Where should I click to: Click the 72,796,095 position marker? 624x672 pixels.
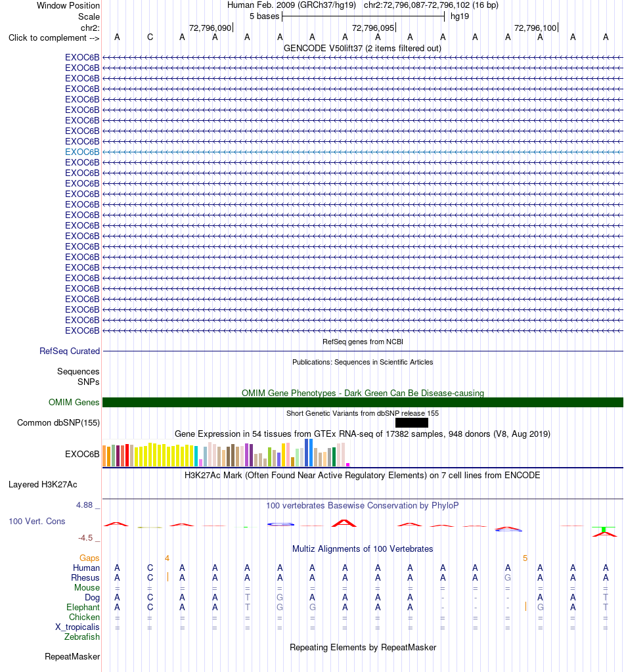click(373, 28)
